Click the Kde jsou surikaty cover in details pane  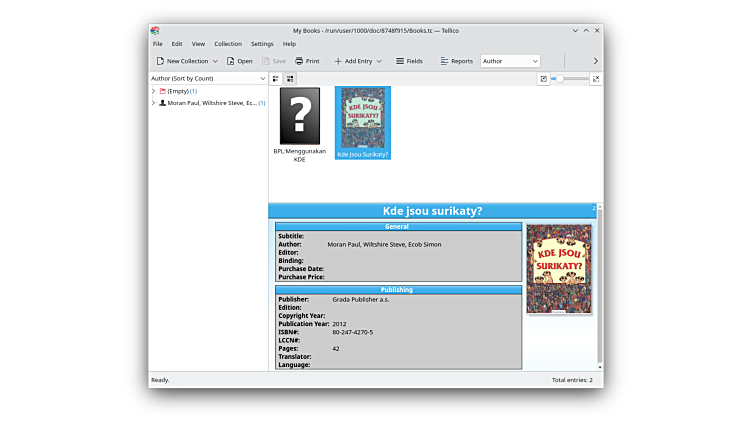click(559, 268)
